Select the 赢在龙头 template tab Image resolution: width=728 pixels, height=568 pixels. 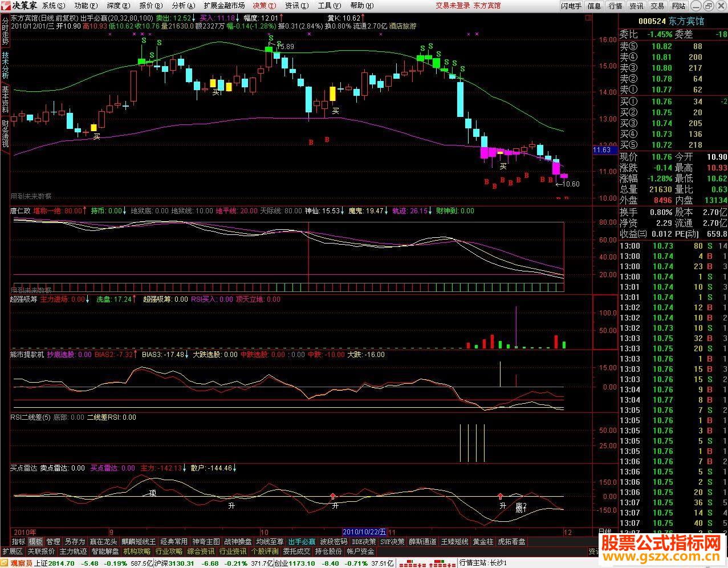104,541
